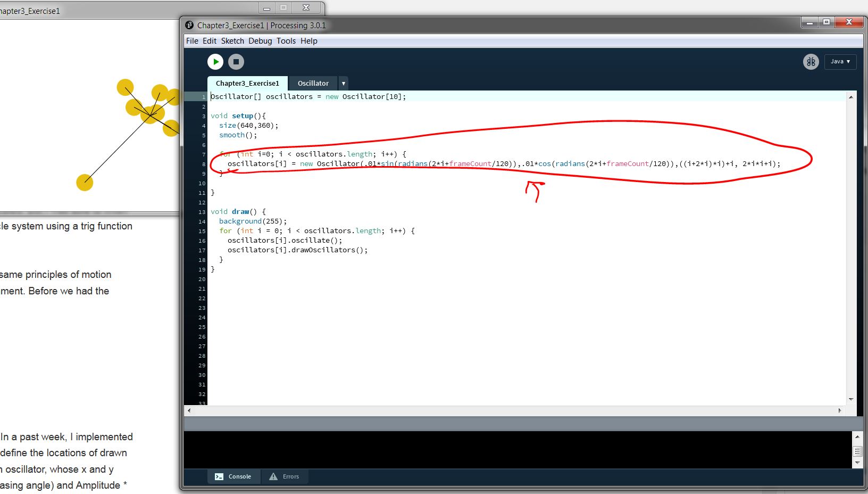Image resolution: width=868 pixels, height=494 pixels.
Task: Open the tab options arrow menu
Action: [x=344, y=84]
